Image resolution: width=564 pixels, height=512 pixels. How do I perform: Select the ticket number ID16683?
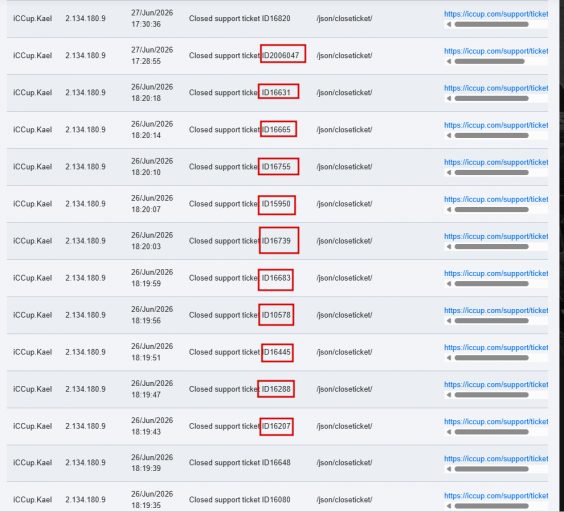[276, 278]
